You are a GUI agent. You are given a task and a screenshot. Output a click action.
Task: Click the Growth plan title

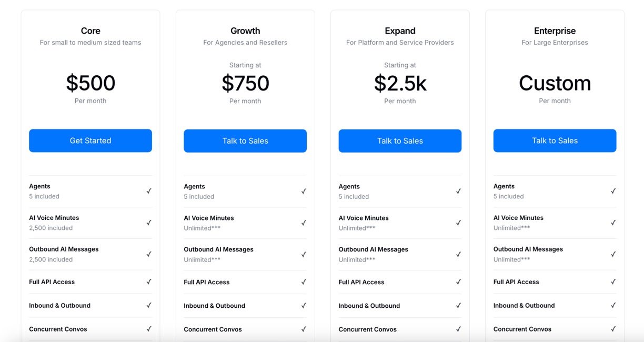[245, 31]
